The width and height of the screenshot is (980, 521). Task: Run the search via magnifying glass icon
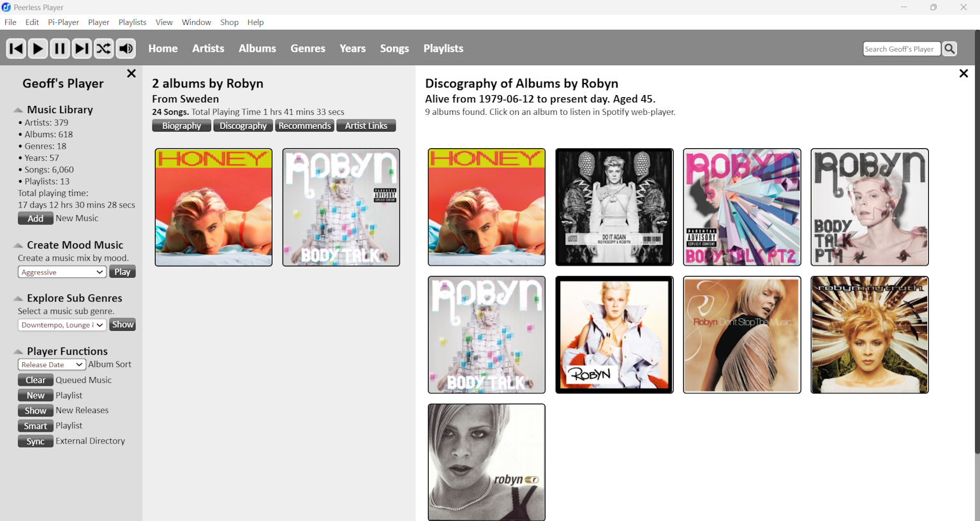coord(950,49)
